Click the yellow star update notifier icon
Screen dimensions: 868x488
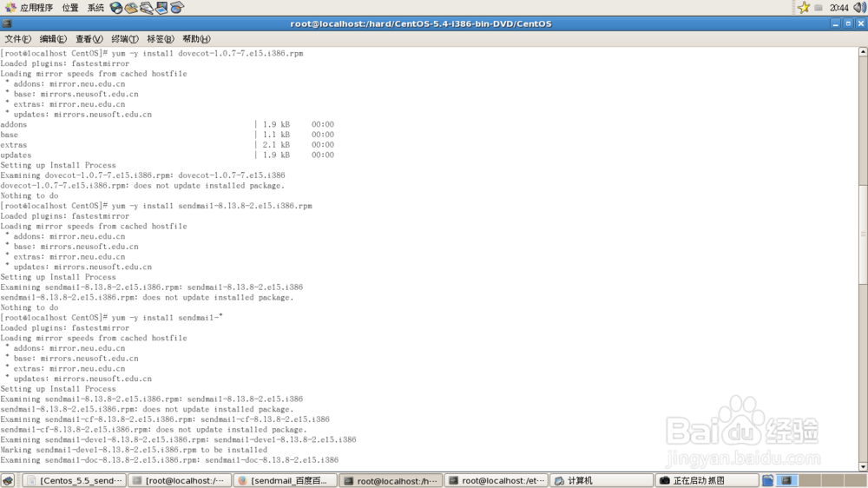[804, 8]
